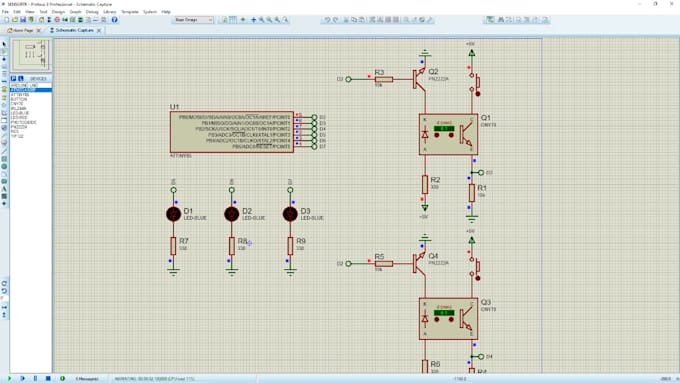Click the P pick devices button
The width and height of the screenshot is (680, 383).
click(x=13, y=79)
